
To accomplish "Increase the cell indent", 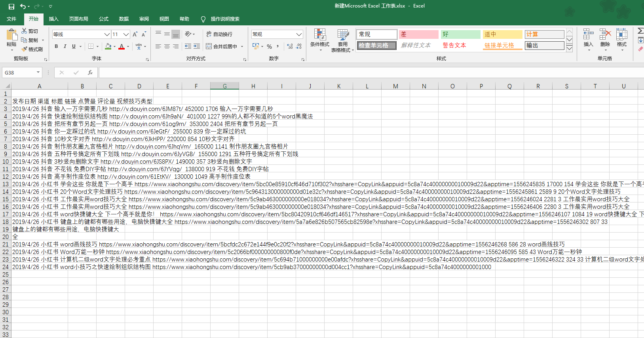I will (x=197, y=46).
